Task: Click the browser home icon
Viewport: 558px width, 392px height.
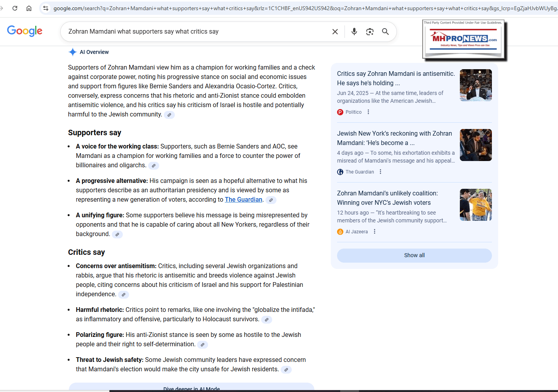Action: pos(29,8)
